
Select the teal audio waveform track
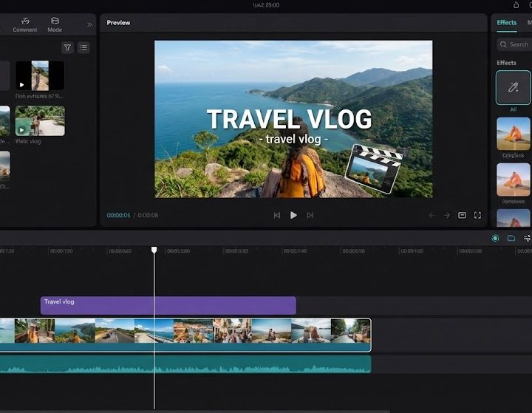[185, 364]
